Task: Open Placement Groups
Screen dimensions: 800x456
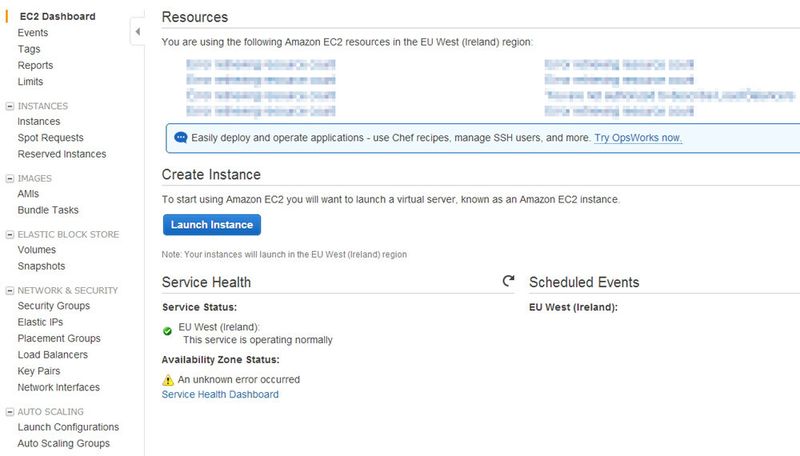Action: (59, 339)
